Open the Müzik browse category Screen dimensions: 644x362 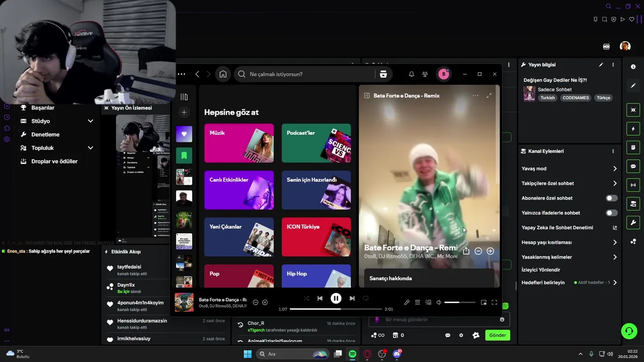point(239,143)
